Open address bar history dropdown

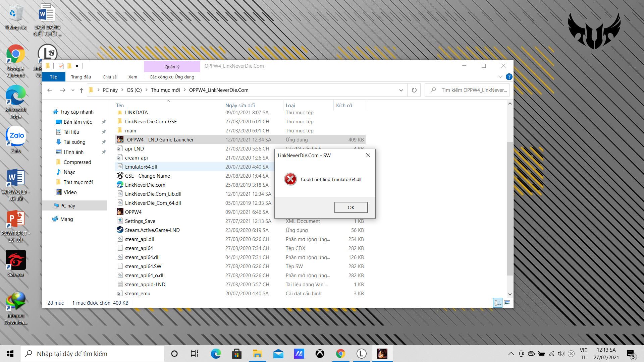[401, 90]
